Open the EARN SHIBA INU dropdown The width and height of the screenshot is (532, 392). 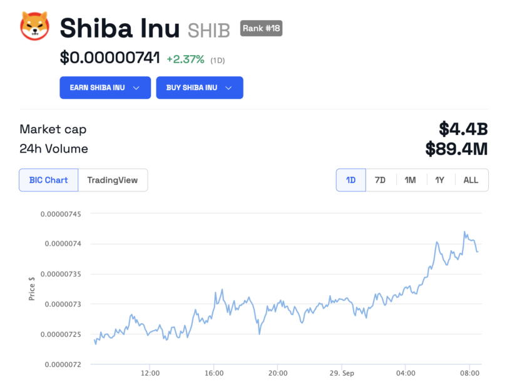[x=105, y=88]
